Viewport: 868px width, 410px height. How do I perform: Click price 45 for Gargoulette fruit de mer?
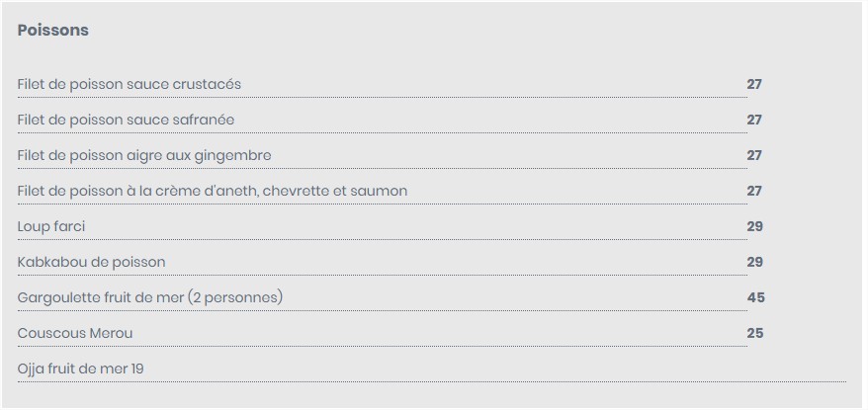point(756,297)
